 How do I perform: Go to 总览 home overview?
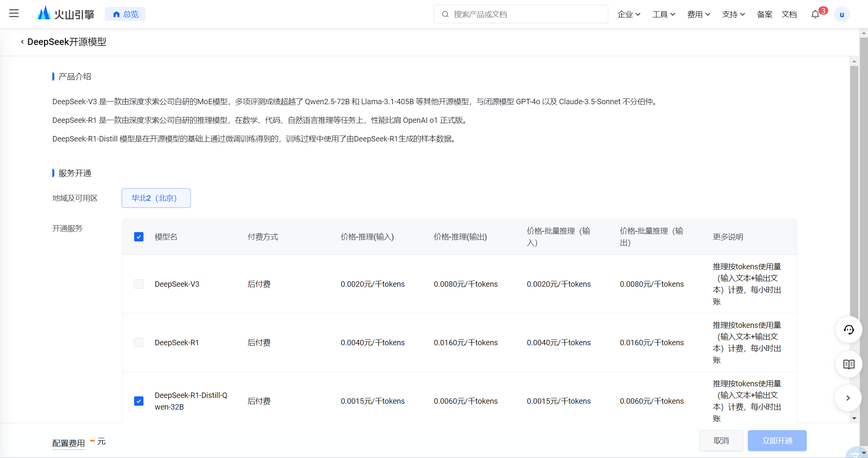(x=125, y=14)
